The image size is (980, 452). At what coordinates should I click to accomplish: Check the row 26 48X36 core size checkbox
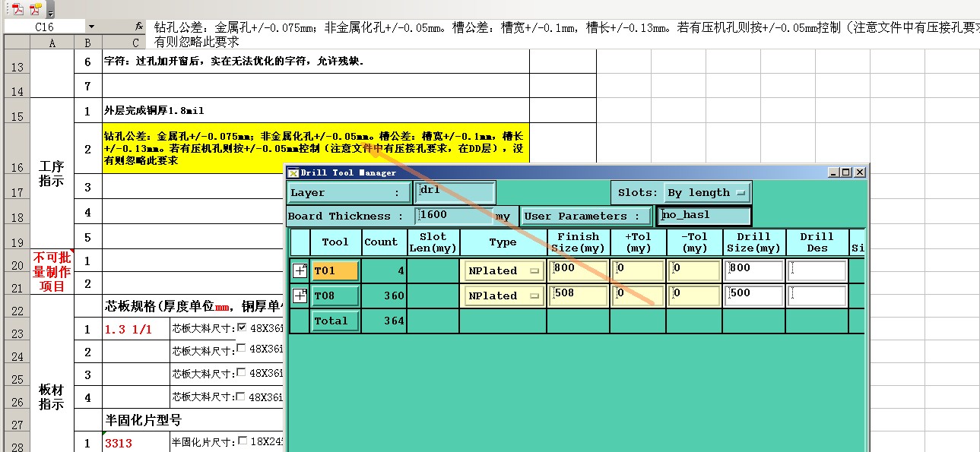pos(241,396)
